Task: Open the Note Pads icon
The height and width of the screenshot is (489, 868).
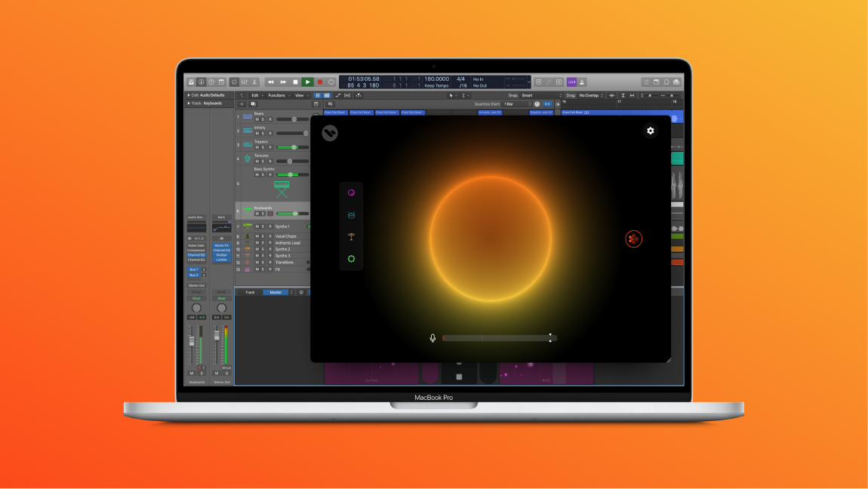Action: (656, 81)
